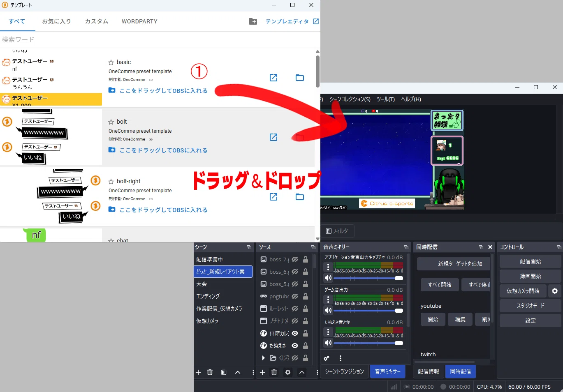Open the bolt-right template preview in new window
The height and width of the screenshot is (392, 563).
[273, 197]
